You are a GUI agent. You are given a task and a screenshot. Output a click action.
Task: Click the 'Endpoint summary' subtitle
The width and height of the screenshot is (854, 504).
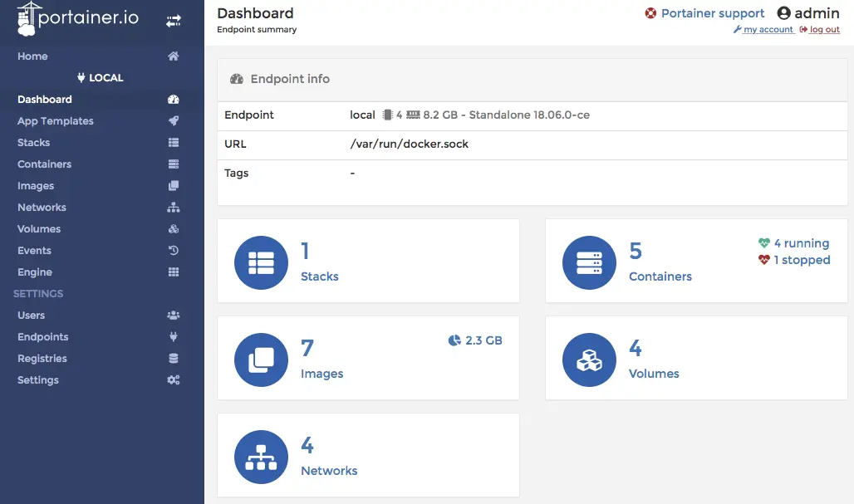pyautogui.click(x=257, y=29)
